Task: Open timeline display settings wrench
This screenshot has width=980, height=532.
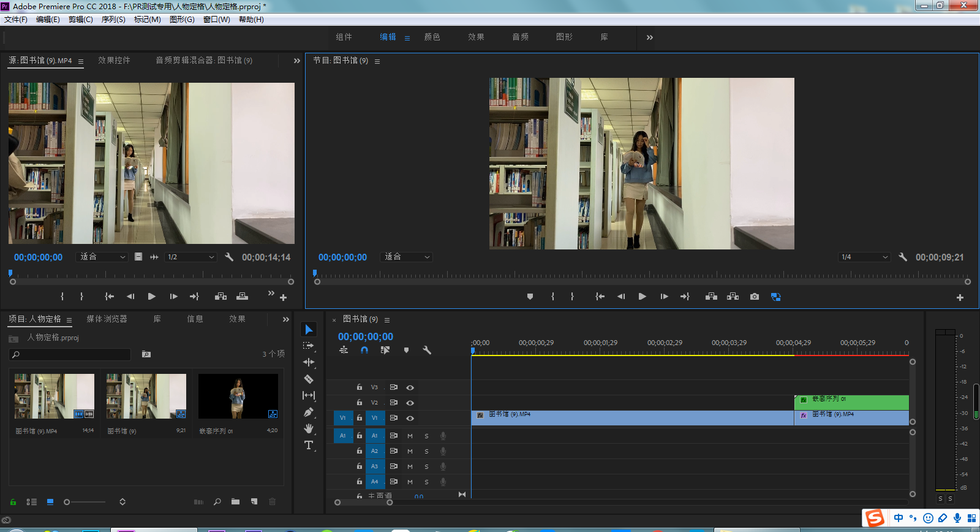Action: (427, 350)
